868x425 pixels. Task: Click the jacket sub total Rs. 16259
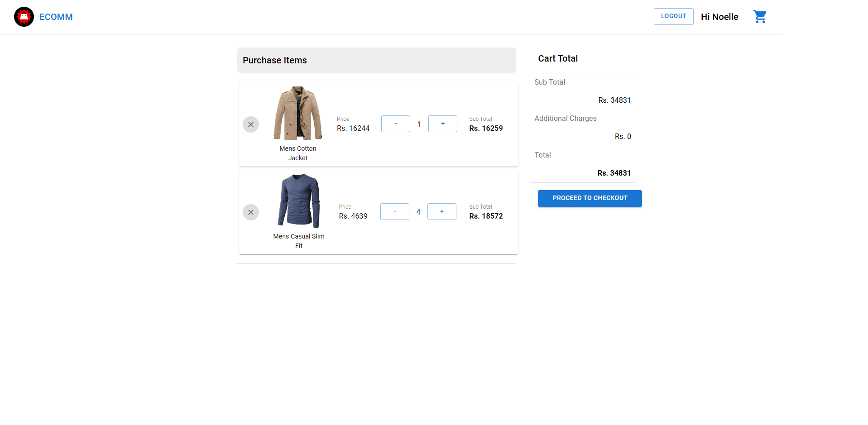pyautogui.click(x=486, y=129)
